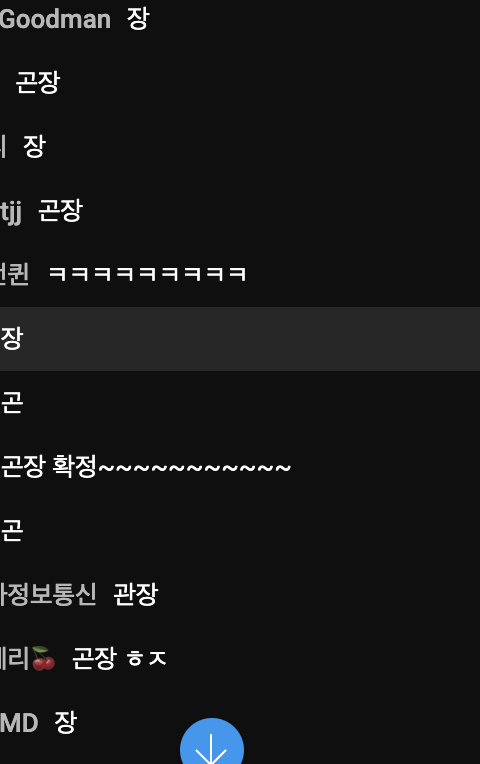Select MD's '장' message at bottom
Viewport: 480px width, 764px height.
point(65,722)
